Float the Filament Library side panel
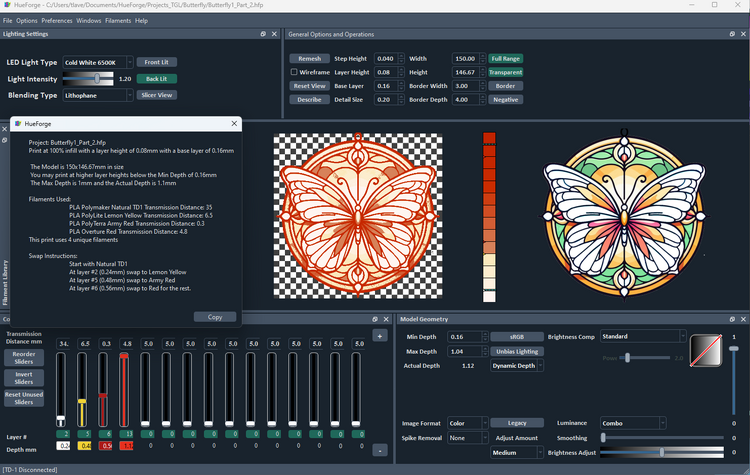Viewport: 750px width, 475px height. 4,140
